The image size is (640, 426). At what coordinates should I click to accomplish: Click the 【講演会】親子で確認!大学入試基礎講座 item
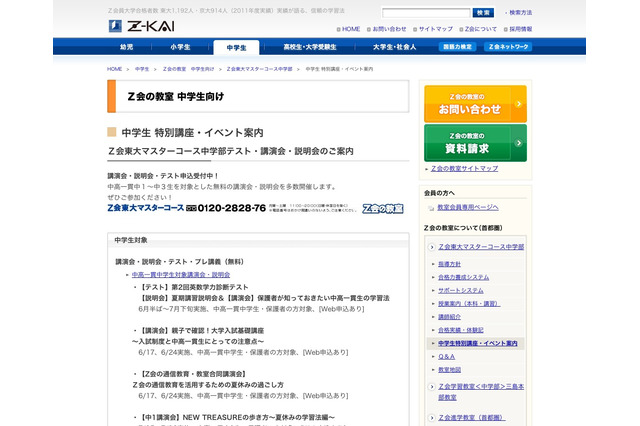(x=201, y=331)
